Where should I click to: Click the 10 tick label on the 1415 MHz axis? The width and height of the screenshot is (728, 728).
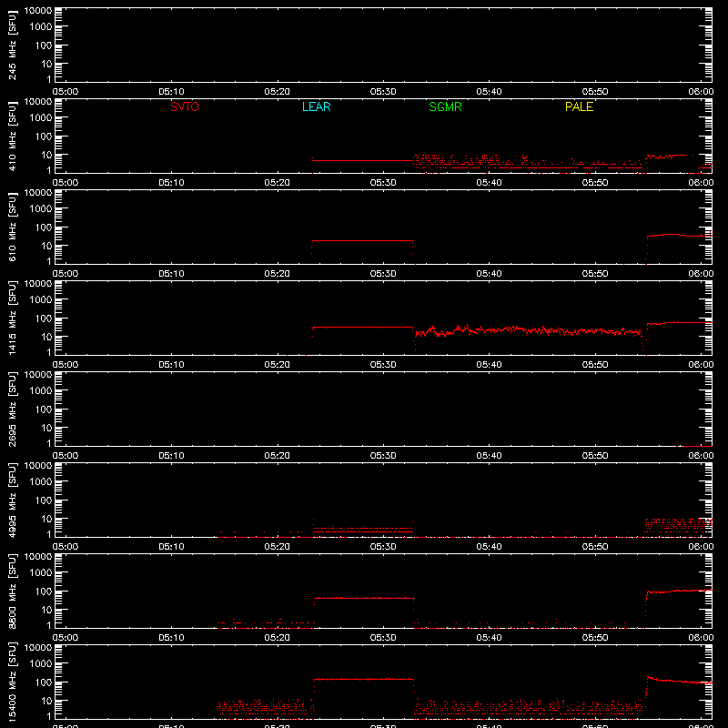[x=46, y=337]
